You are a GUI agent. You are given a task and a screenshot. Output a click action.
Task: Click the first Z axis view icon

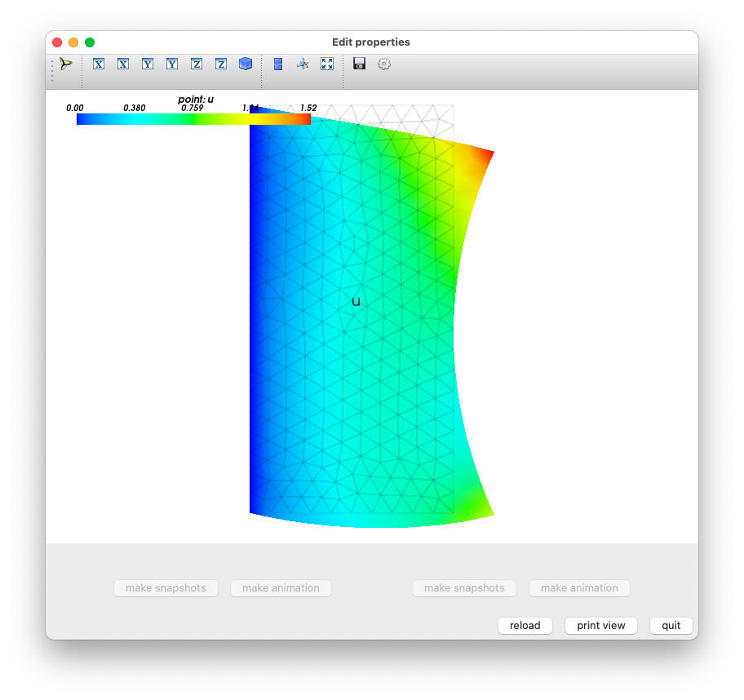197,64
